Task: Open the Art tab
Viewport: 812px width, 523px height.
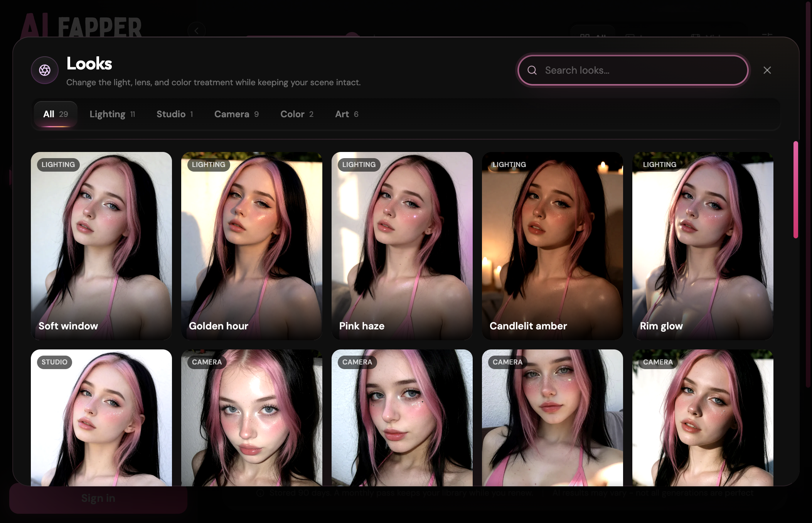Action: 347,114
